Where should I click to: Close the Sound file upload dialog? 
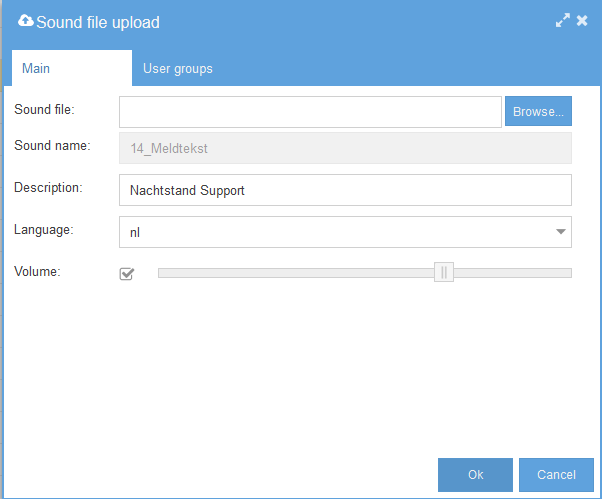(582, 20)
